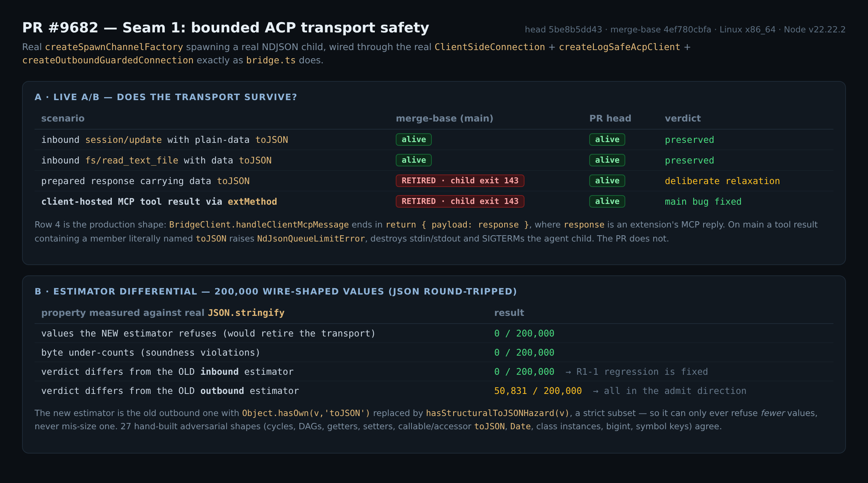The height and width of the screenshot is (483, 868).
Task: Click the 50,831 / 200,000 result value
Action: 538,391
